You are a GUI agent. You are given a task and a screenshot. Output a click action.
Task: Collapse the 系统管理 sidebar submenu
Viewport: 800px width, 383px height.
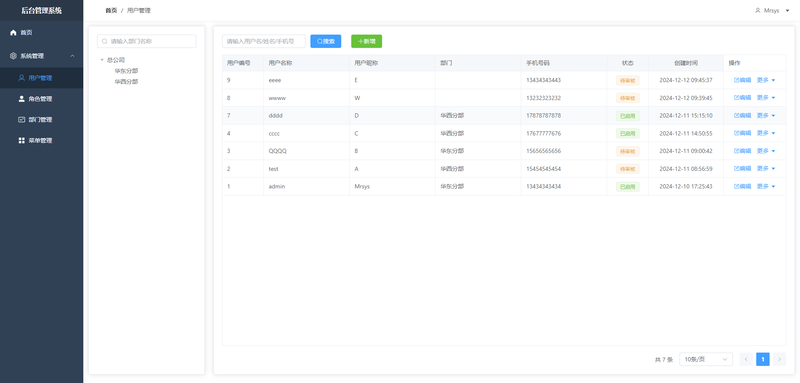pos(72,56)
